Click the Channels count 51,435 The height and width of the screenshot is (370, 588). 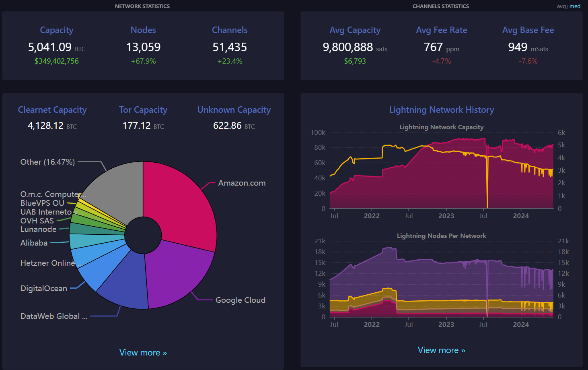(x=230, y=48)
